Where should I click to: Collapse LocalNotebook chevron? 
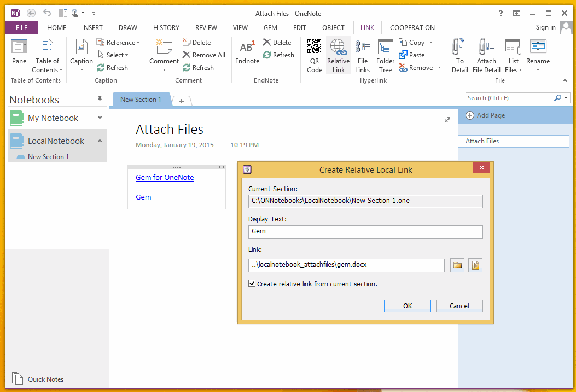[100, 141]
